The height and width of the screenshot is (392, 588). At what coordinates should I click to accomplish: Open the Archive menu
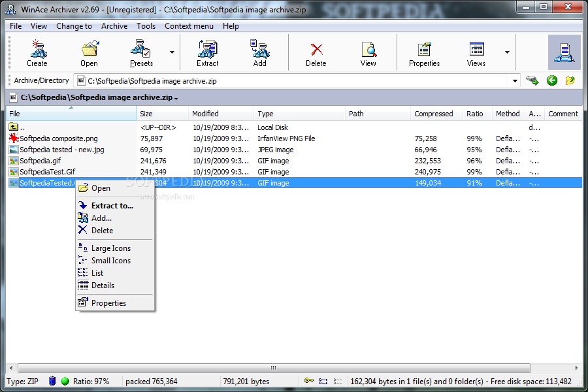click(114, 26)
